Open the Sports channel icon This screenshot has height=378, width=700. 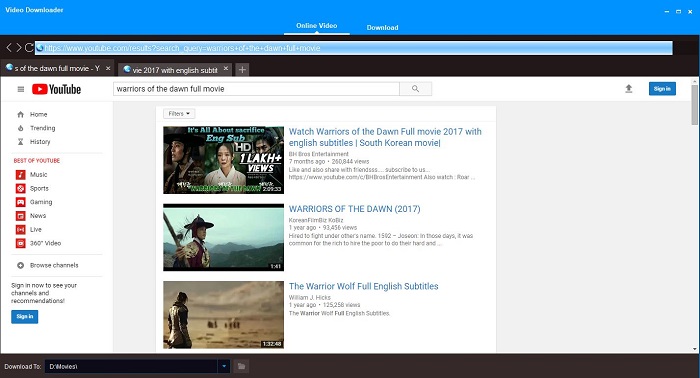21,188
